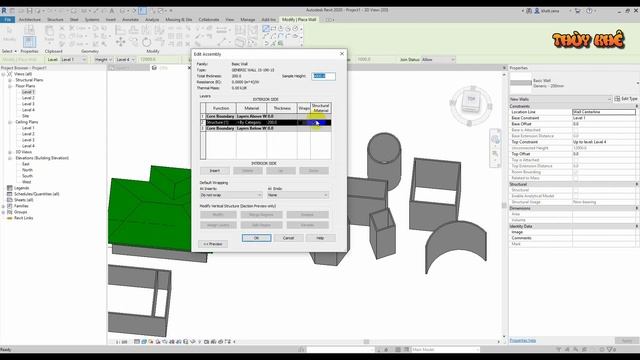Switch to the Massing & Site tab
The image size is (640, 360).
point(179,20)
